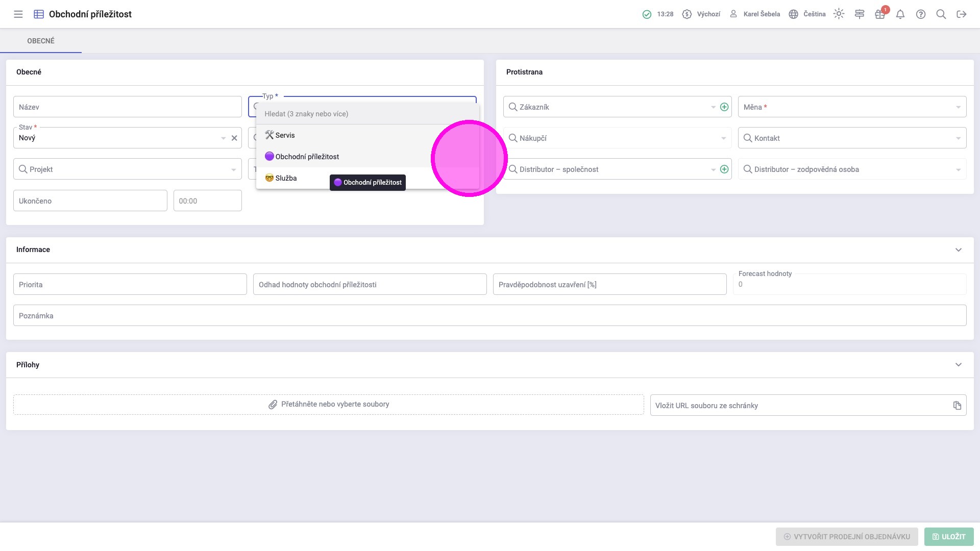Screen dimensions: 980x551
Task: Open the Projekt dropdown
Action: pyautogui.click(x=233, y=169)
